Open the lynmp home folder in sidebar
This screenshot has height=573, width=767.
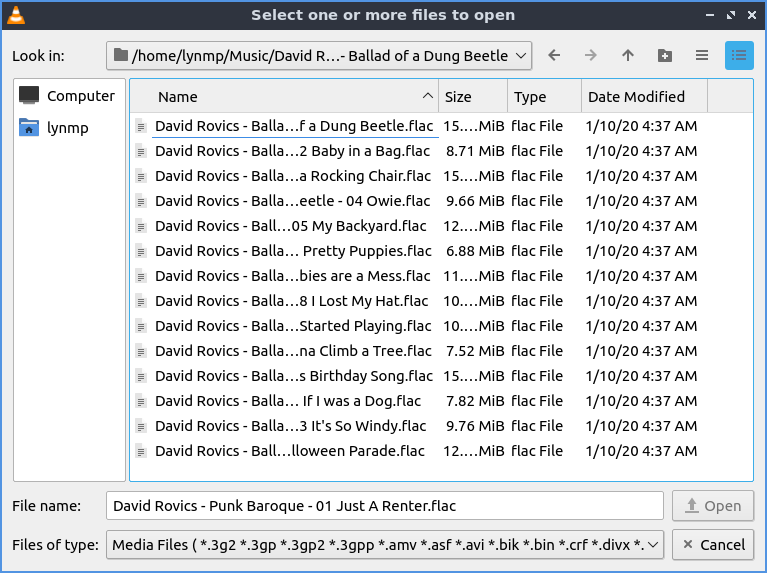[68, 128]
